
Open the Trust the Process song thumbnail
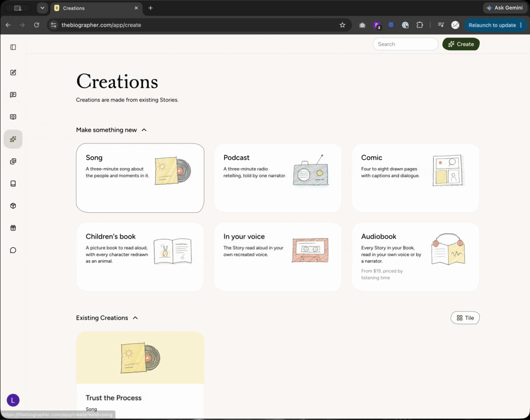pos(140,358)
